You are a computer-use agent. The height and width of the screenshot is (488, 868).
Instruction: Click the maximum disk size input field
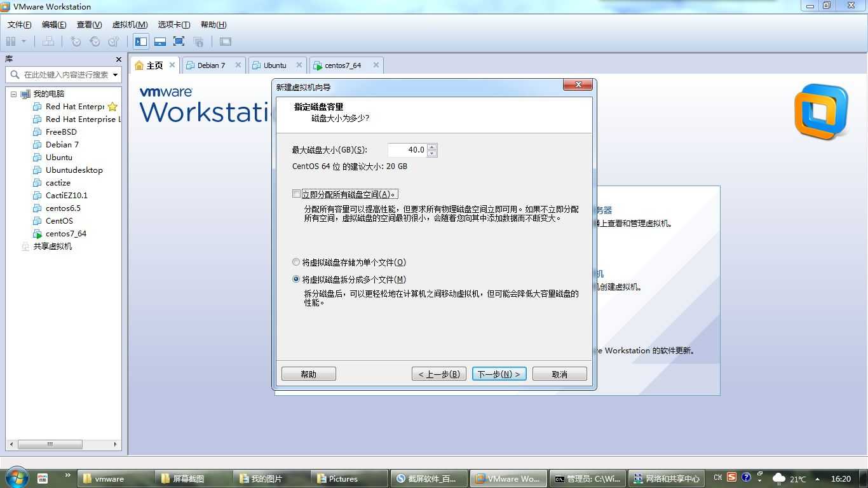pyautogui.click(x=407, y=150)
